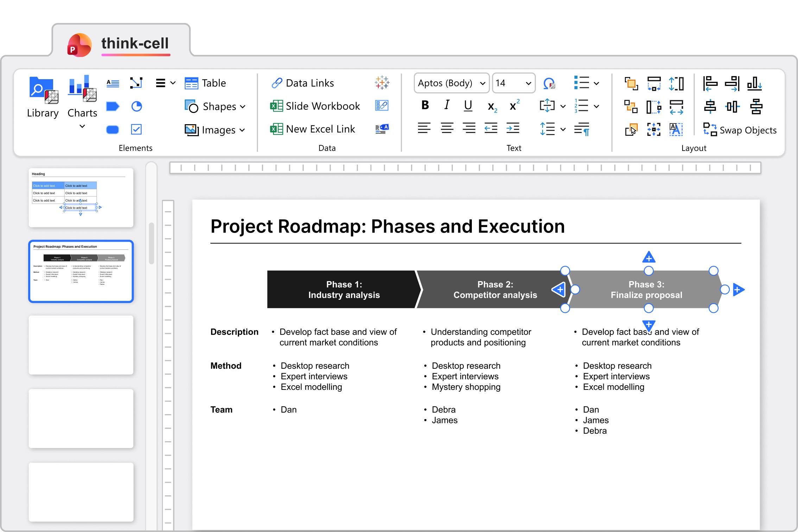This screenshot has width=798, height=532.
Task: Select the Heading table slide thumbnail
Action: (x=81, y=198)
